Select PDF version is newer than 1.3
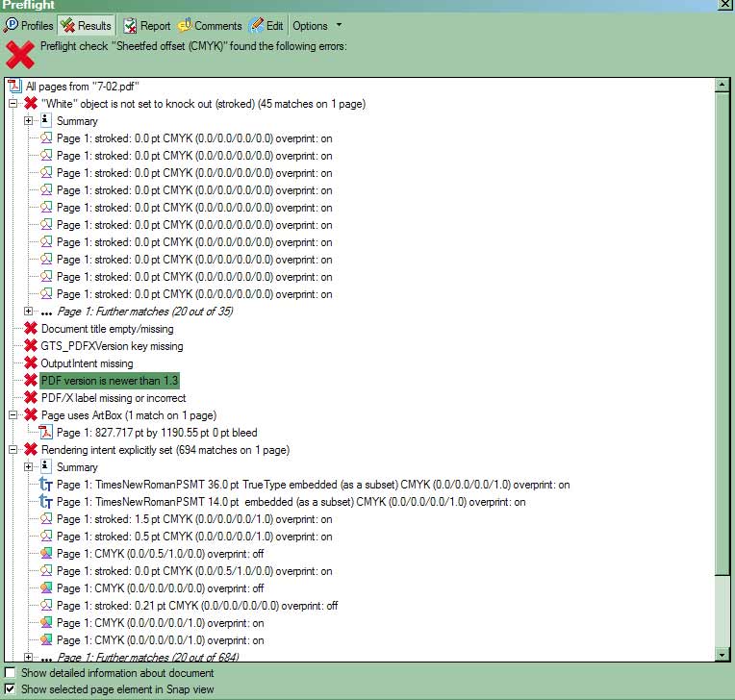 (110, 381)
